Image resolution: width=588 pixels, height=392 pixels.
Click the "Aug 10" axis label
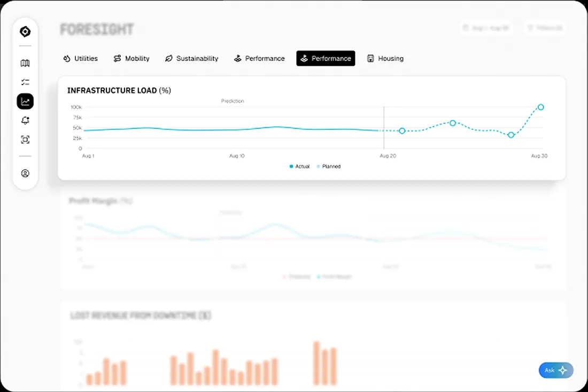click(x=237, y=156)
